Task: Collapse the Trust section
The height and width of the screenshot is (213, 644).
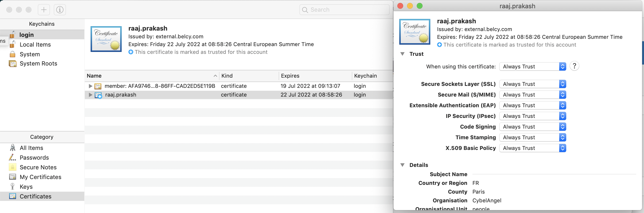Action: (402, 54)
